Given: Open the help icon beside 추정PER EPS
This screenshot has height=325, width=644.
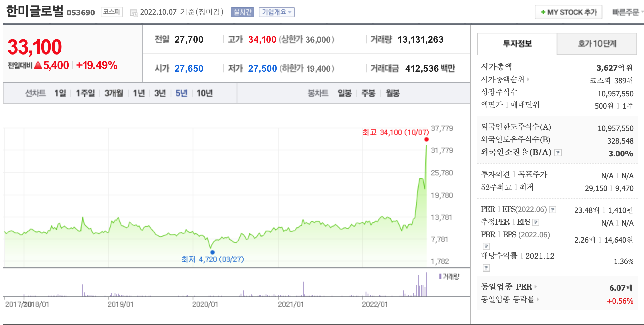Looking at the screenshot, I should [536, 222].
